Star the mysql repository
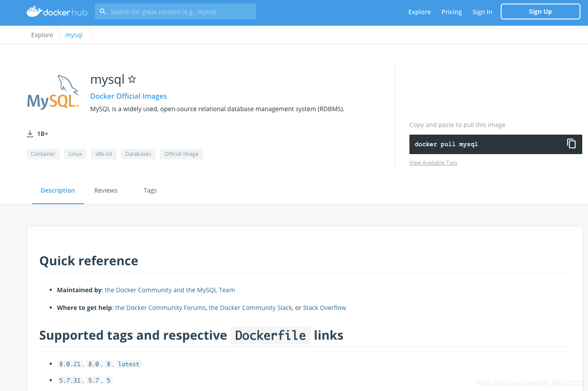This screenshot has height=391, width=588. click(132, 79)
